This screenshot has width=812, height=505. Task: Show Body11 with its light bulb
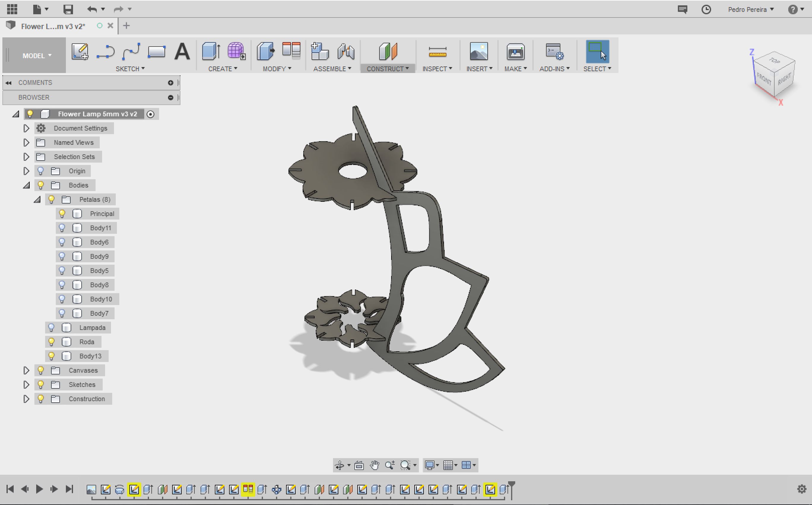click(62, 228)
